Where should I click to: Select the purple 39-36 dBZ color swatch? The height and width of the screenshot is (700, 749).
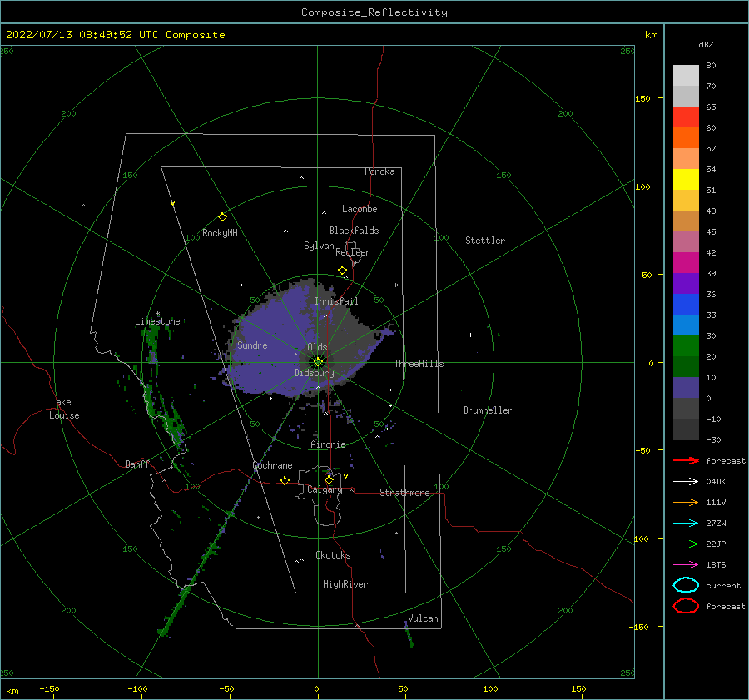pos(686,284)
